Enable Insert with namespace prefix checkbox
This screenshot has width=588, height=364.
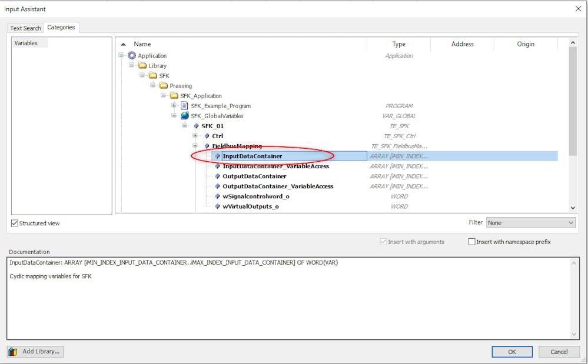(x=471, y=242)
